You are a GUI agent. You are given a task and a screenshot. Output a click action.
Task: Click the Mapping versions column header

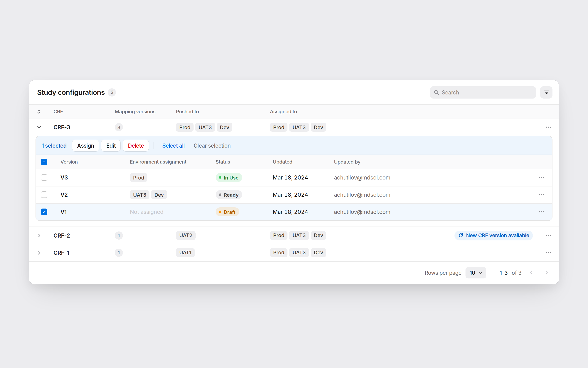[x=135, y=112]
